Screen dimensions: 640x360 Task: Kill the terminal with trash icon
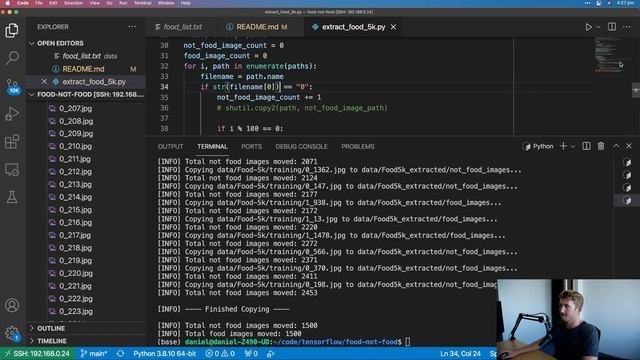tap(601, 146)
